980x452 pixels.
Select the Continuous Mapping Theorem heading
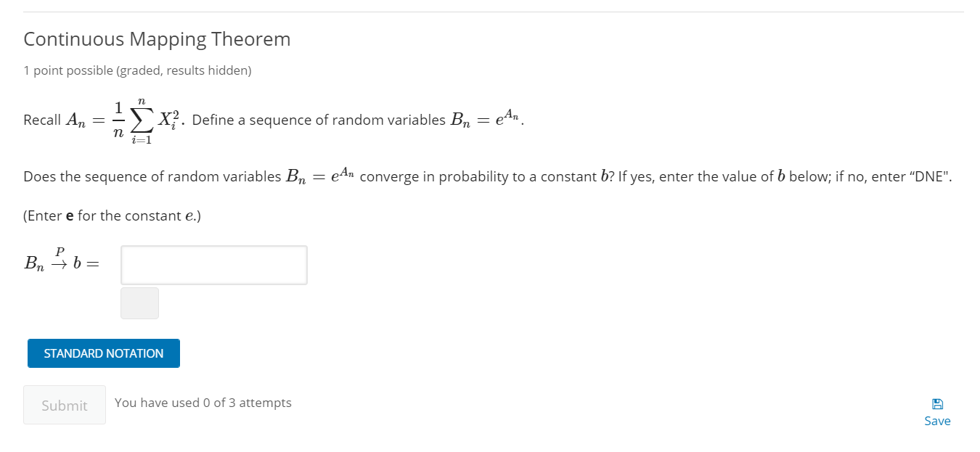(157, 39)
